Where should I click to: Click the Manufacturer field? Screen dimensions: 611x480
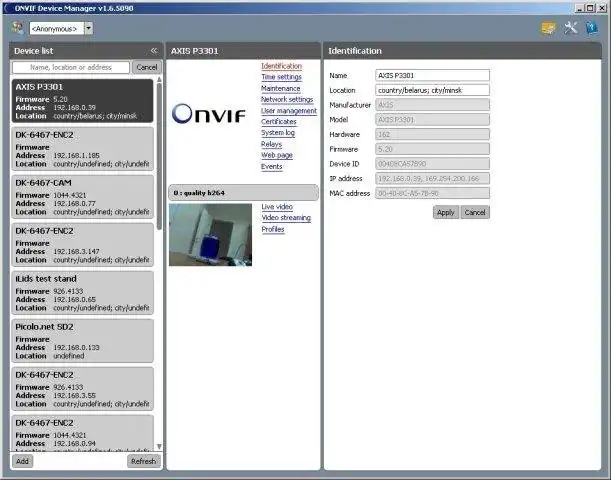(x=432, y=105)
